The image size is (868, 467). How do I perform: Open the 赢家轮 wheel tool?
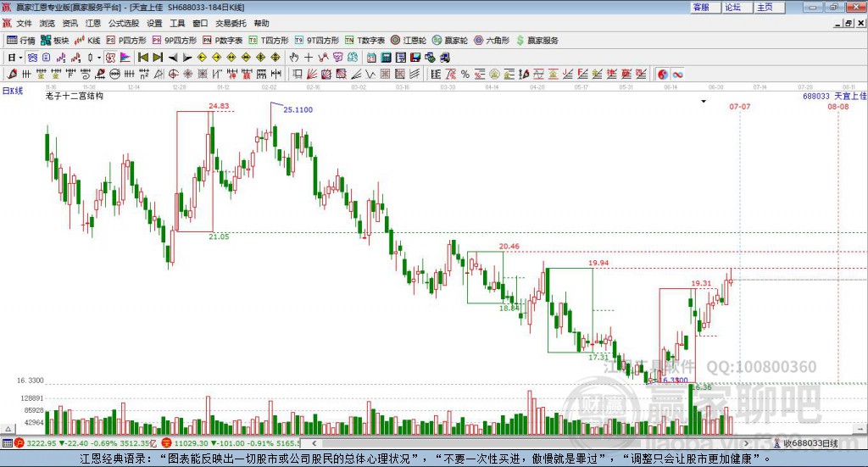coord(449,41)
